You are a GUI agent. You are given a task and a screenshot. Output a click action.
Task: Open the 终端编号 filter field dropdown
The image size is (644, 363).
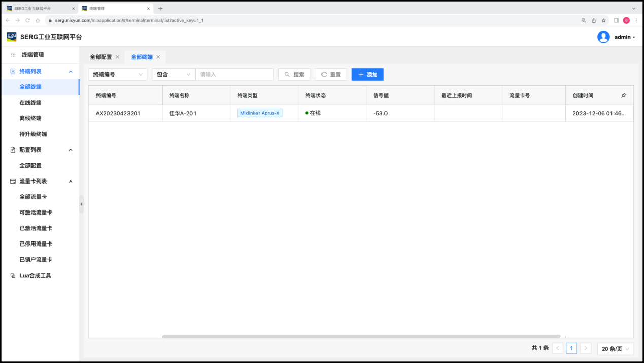tap(118, 74)
